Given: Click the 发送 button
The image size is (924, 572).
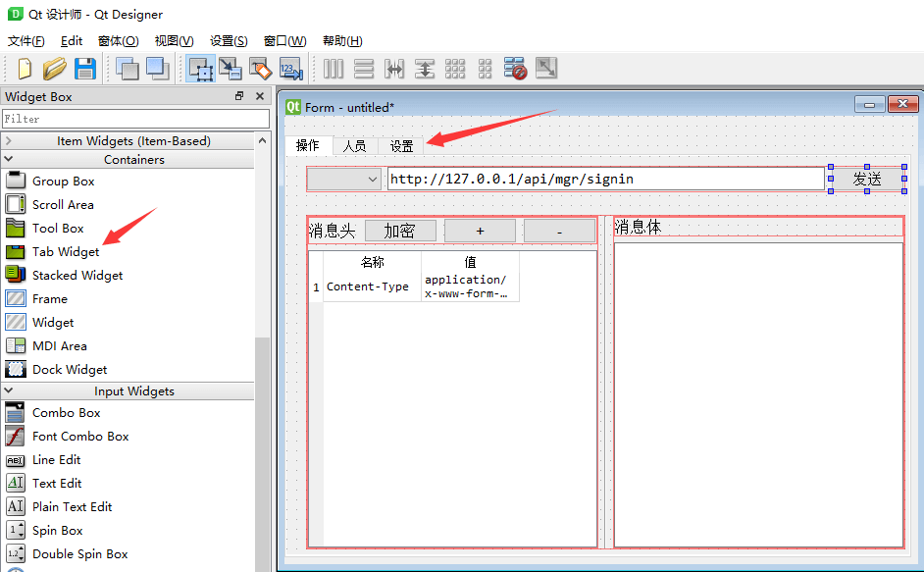Looking at the screenshot, I should [x=867, y=180].
